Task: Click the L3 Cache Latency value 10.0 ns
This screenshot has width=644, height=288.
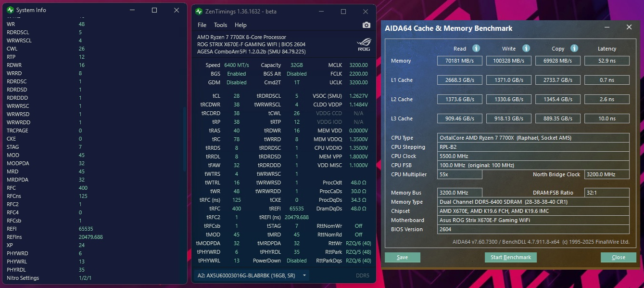Action: pos(607,118)
